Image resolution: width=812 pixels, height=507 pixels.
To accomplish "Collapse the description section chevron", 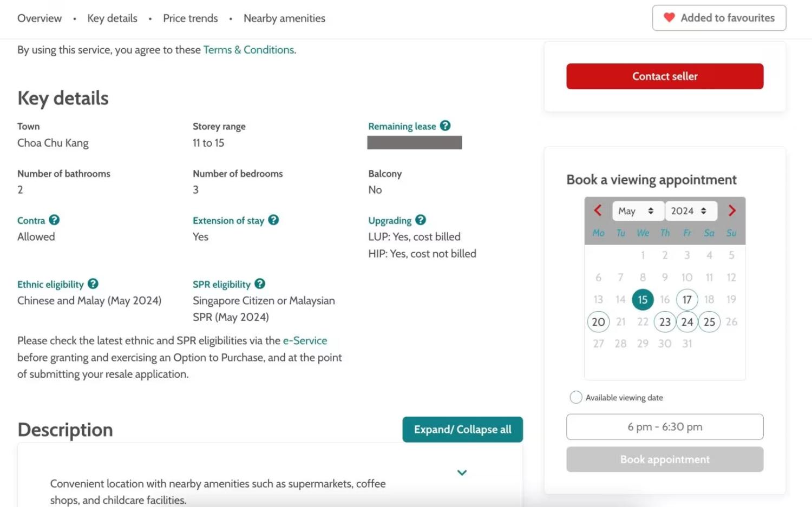I will pyautogui.click(x=462, y=472).
